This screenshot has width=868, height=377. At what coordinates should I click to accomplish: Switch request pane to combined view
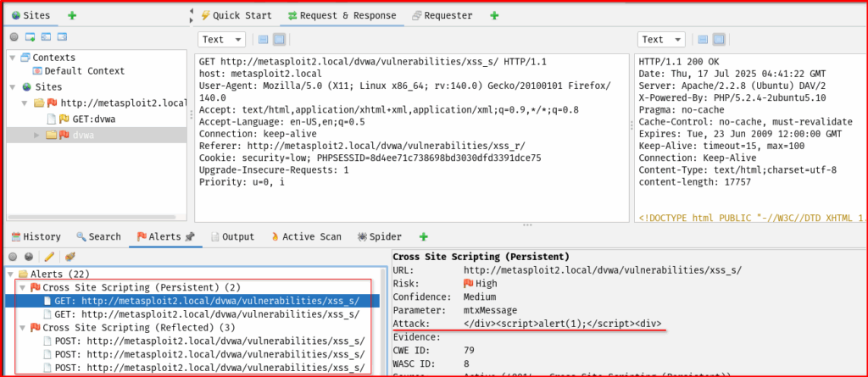tap(280, 39)
